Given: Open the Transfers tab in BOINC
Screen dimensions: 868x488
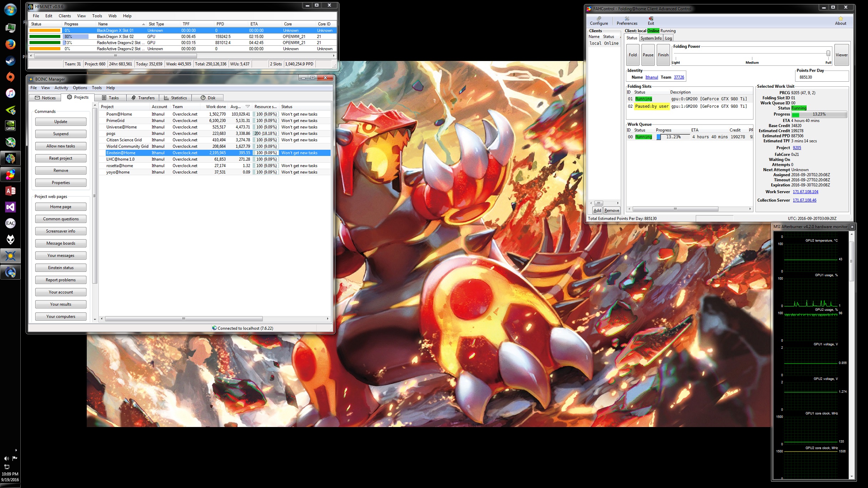Looking at the screenshot, I should point(143,98).
